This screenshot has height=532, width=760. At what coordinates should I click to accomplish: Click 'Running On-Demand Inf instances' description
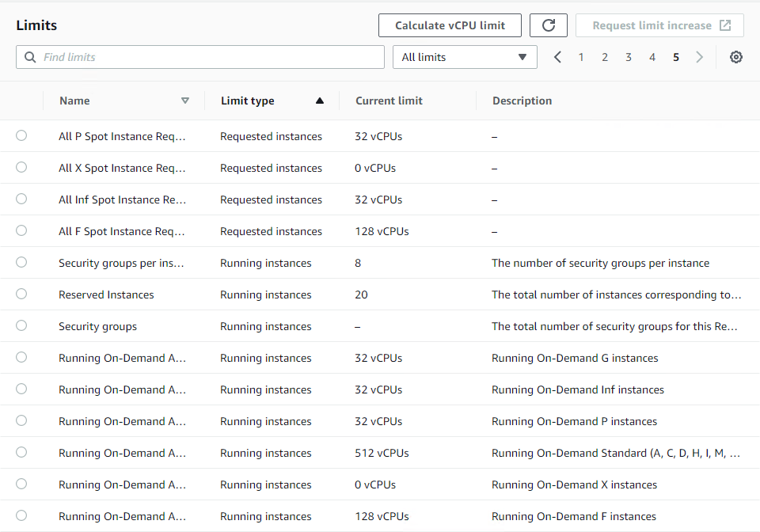pos(578,389)
